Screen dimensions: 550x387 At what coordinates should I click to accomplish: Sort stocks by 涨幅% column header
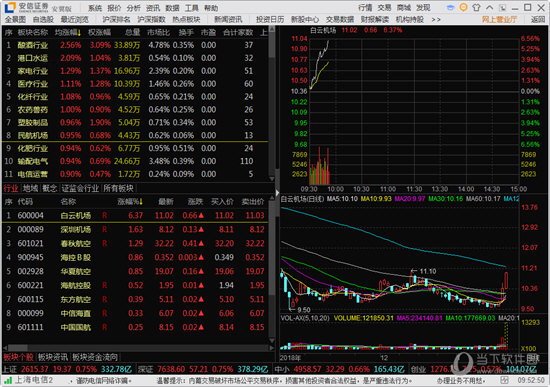130,201
